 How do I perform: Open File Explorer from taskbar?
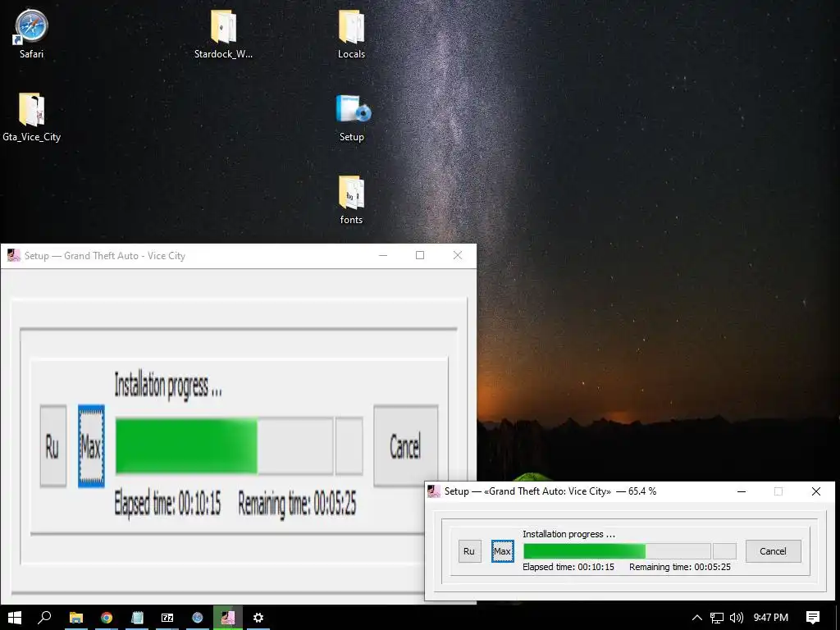pos(76,618)
